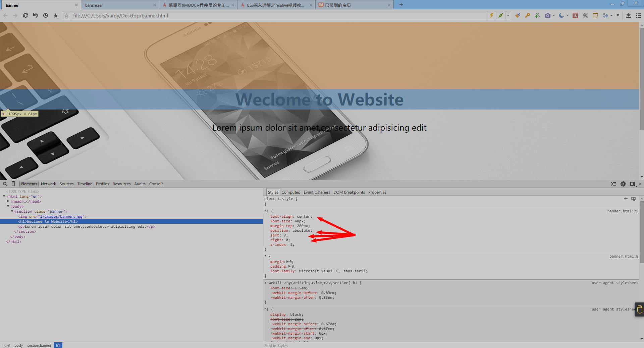Viewport: 644px width, 348px height.
Task: Close the banner browser tab
Action: tap(76, 5)
